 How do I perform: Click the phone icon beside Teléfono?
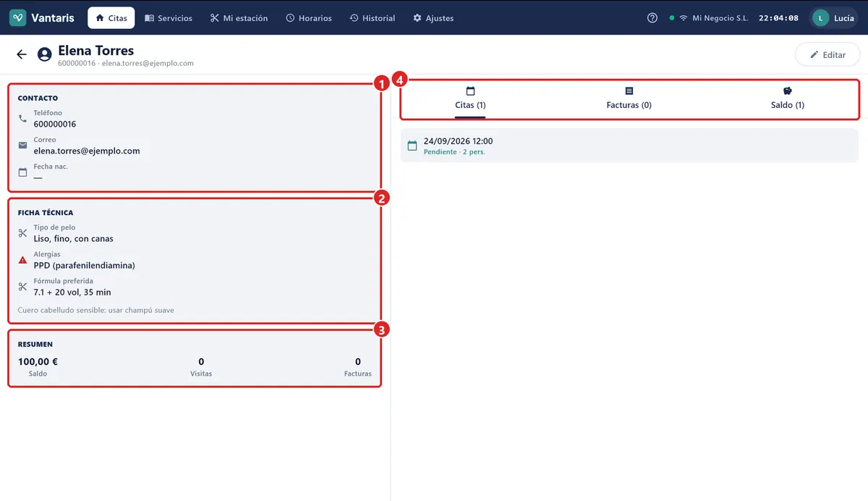tap(22, 119)
